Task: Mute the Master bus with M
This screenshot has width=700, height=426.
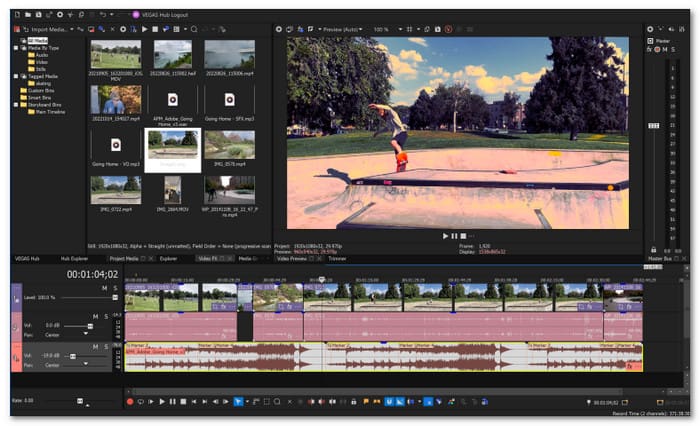Action: (665, 50)
